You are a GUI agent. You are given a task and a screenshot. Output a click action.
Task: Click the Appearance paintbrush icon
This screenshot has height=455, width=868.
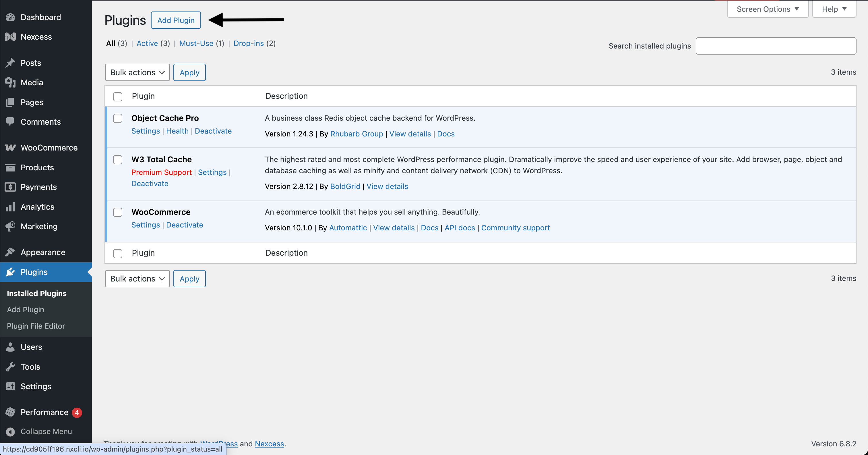click(x=10, y=252)
